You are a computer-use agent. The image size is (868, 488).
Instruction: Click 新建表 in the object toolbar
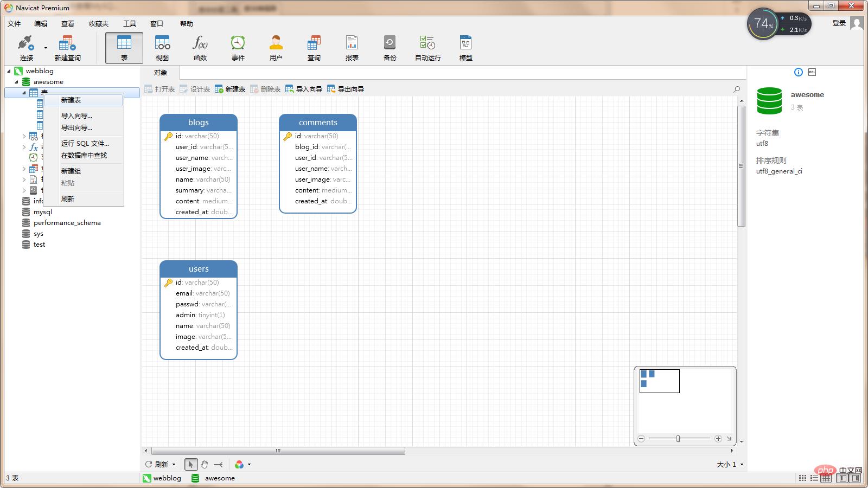(x=230, y=89)
